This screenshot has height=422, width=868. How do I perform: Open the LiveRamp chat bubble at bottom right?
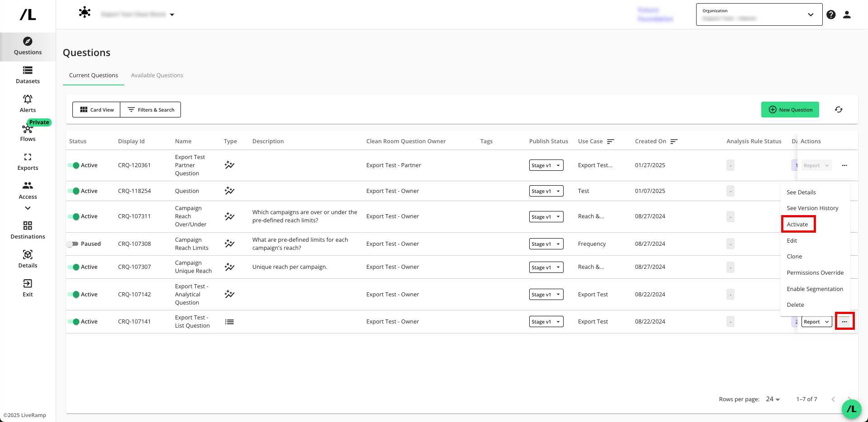coord(851,409)
